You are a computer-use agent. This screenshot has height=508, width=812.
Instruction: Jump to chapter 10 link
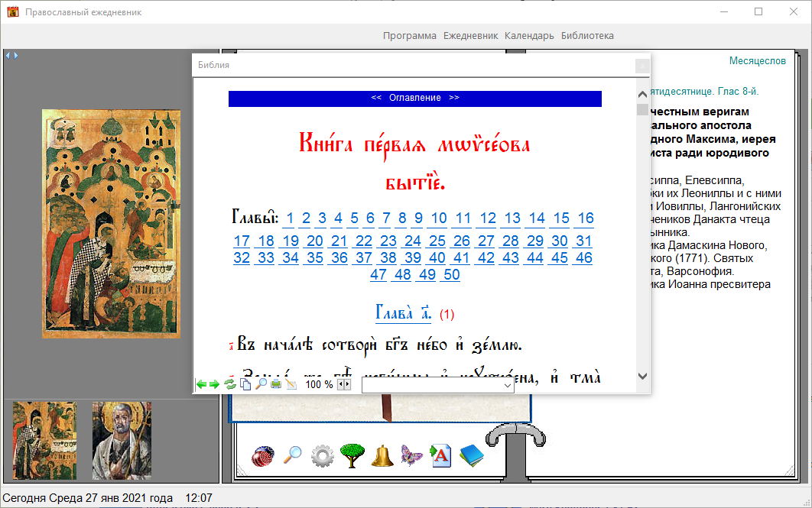(x=439, y=218)
